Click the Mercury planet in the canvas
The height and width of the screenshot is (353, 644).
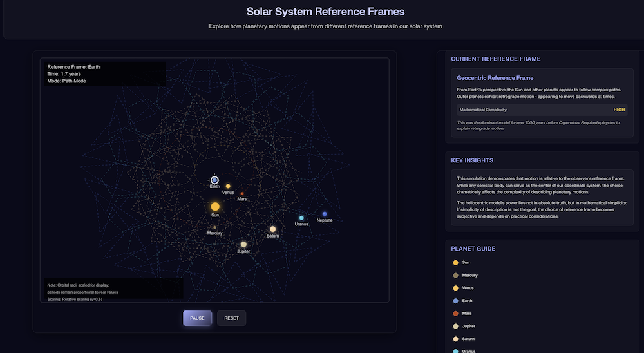coord(214,227)
